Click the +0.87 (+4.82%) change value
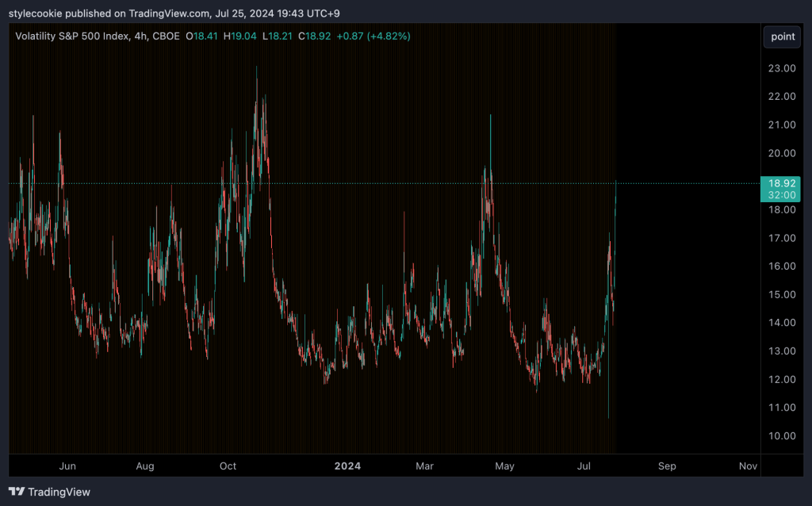This screenshot has width=812, height=506. click(373, 36)
